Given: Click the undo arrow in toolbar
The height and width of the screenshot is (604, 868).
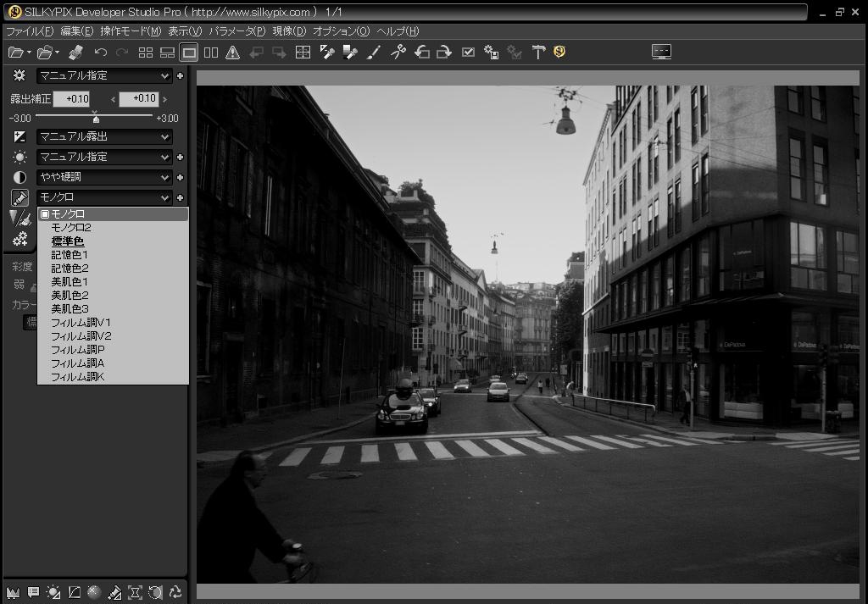Looking at the screenshot, I should 101,53.
